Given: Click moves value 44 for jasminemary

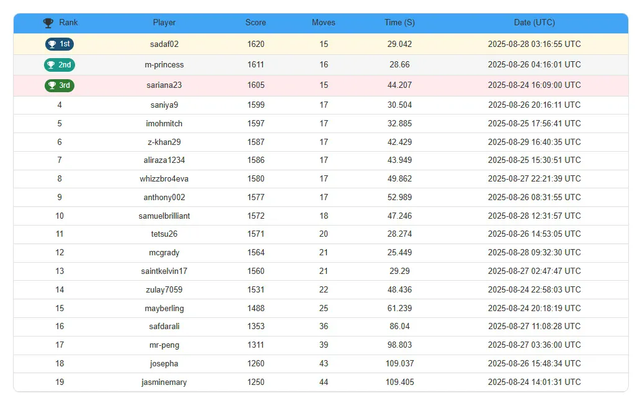Looking at the screenshot, I should 324,382.
